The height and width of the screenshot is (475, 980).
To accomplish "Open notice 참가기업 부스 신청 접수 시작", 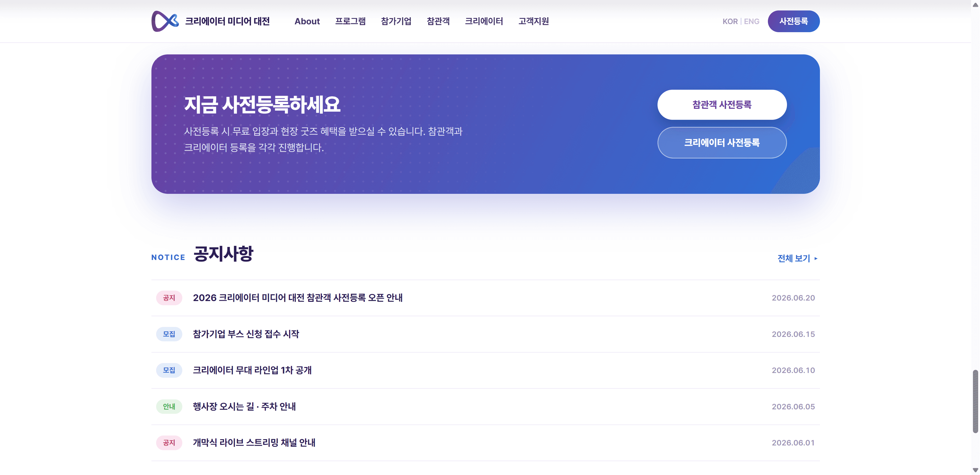I will tap(485, 334).
